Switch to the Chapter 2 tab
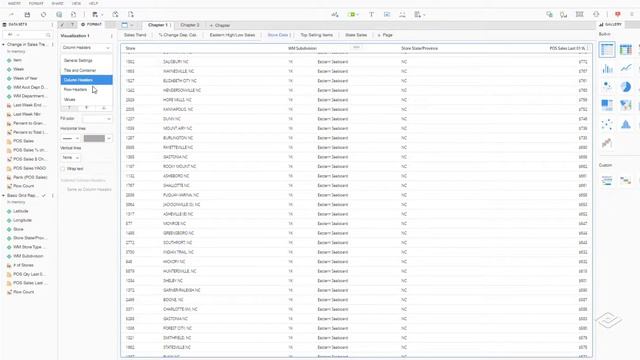Viewport: 640px width, 360px height. 190,25
